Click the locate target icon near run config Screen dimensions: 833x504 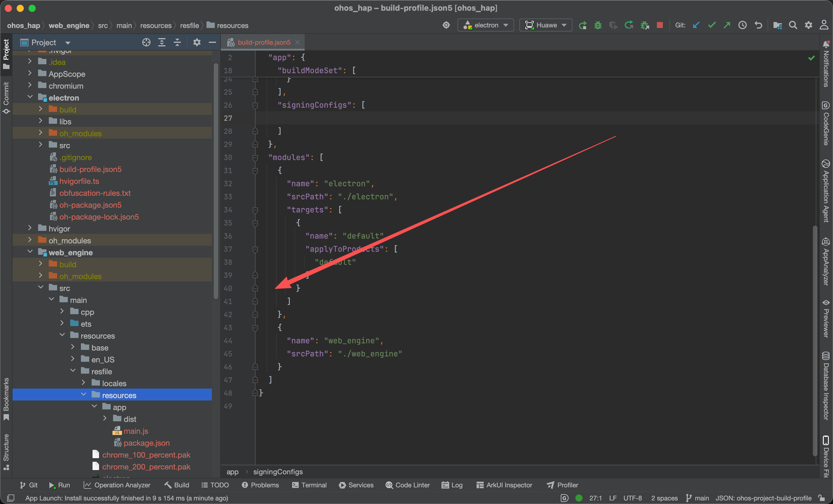tap(446, 25)
